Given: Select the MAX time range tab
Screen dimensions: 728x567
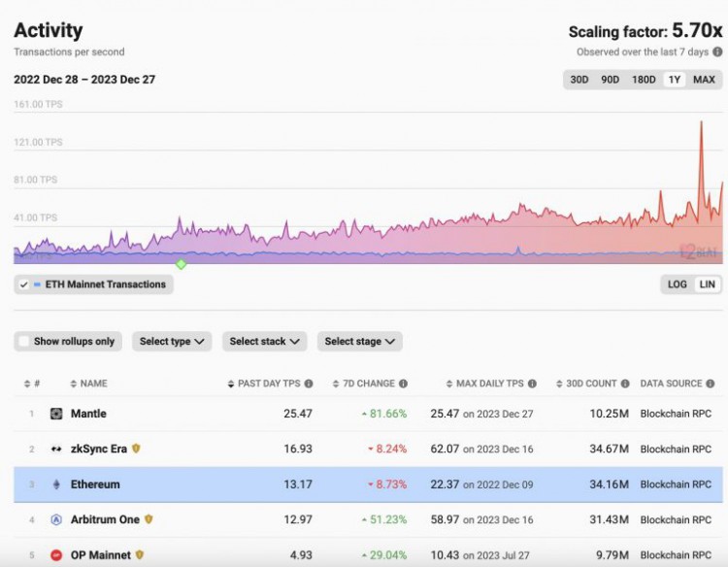Looking at the screenshot, I should 704,80.
